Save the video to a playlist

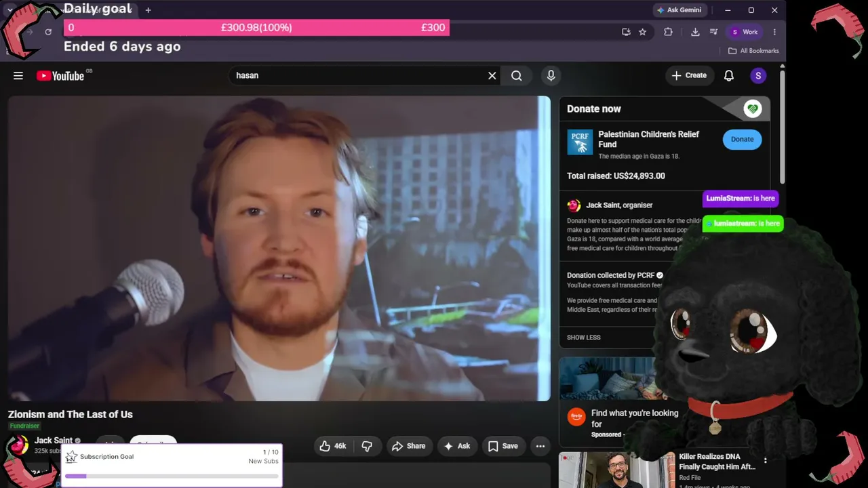pos(503,446)
